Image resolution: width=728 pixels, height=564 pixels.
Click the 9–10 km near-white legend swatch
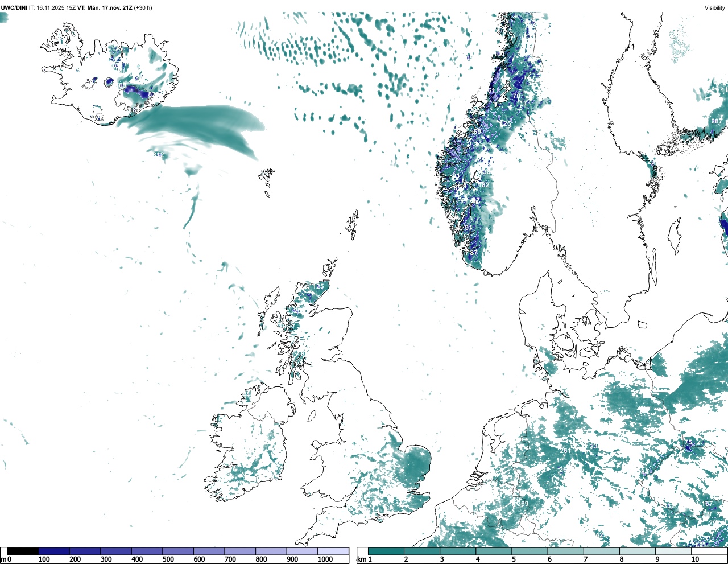click(x=673, y=551)
